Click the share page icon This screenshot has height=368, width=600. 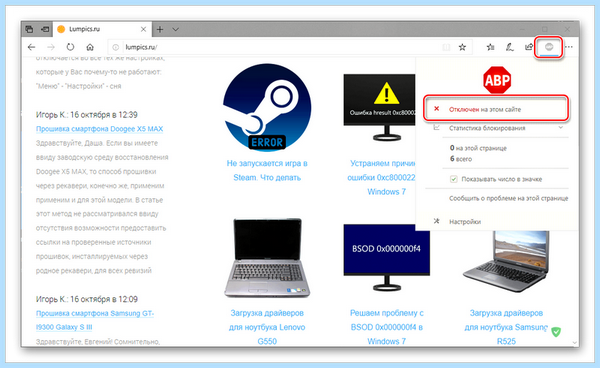pyautogui.click(x=529, y=47)
